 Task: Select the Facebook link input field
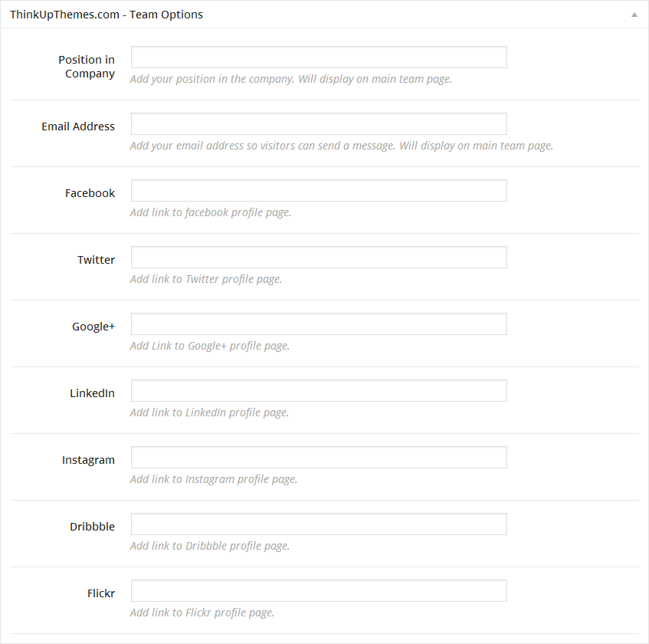click(319, 191)
